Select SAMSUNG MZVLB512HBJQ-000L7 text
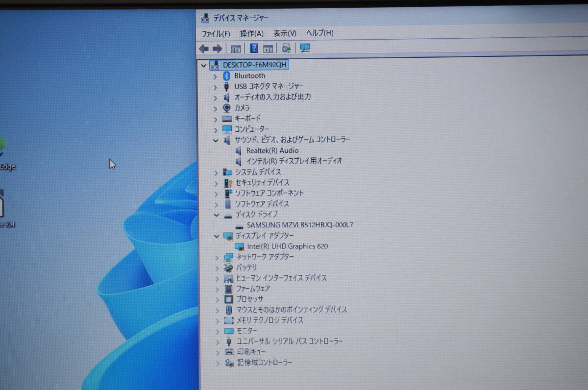The image size is (588, 390). tap(300, 225)
